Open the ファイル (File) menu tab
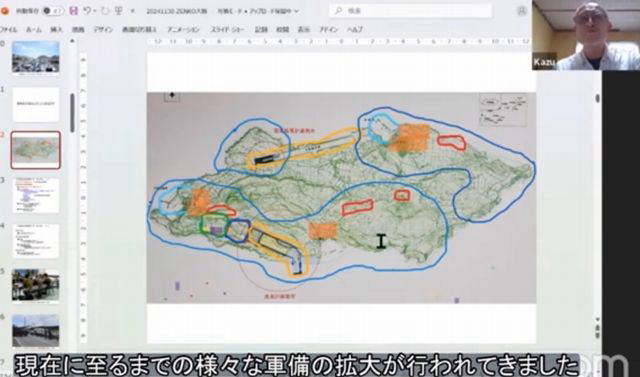 [8, 29]
